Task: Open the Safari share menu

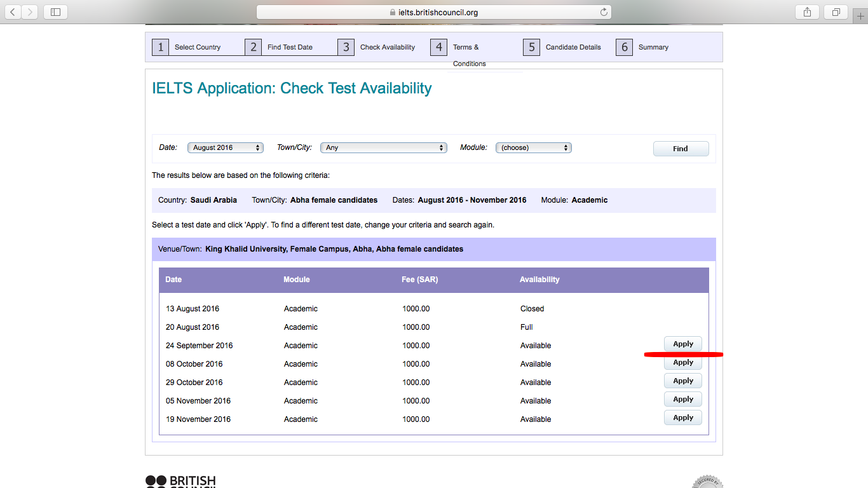Action: pyautogui.click(x=807, y=12)
